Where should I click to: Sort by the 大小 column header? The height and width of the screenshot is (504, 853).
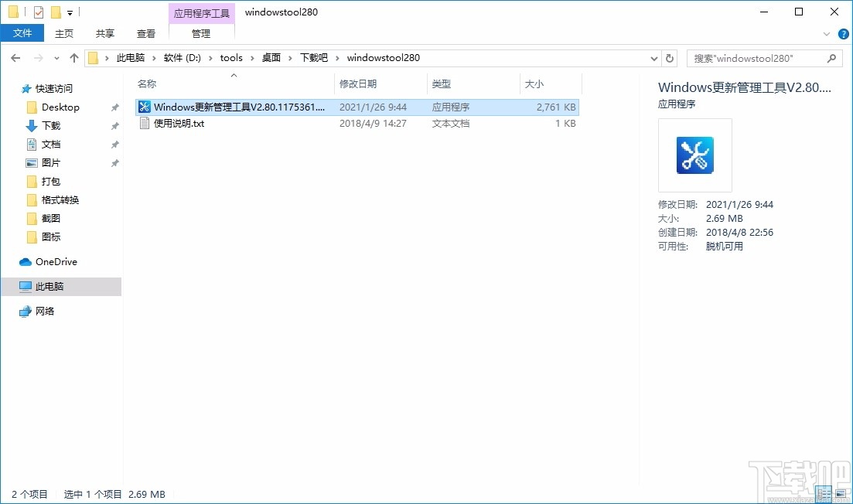(551, 83)
